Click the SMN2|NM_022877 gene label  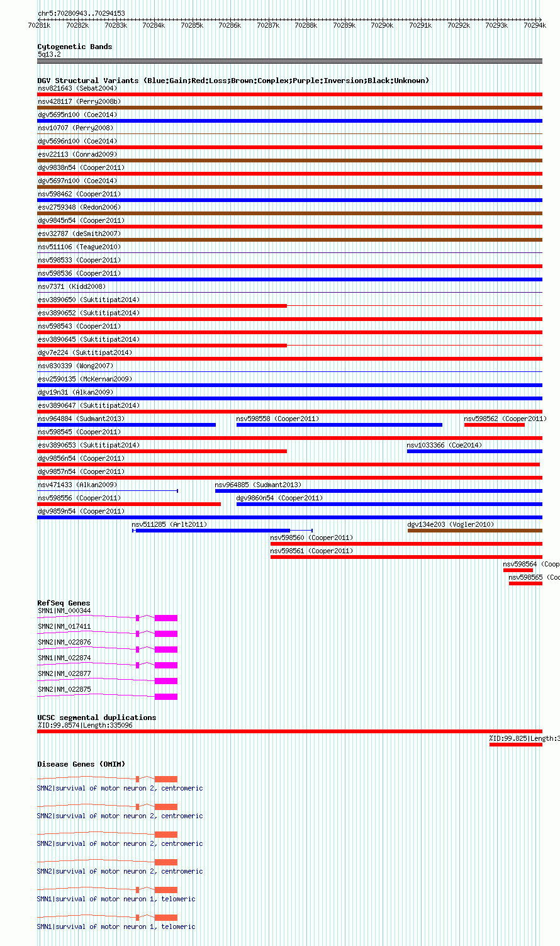[x=64, y=674]
